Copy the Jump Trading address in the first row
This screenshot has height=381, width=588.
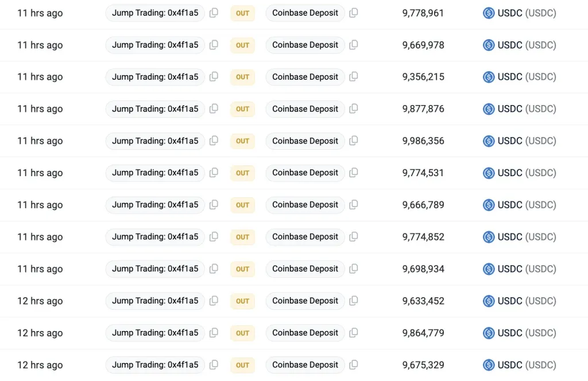pos(214,13)
